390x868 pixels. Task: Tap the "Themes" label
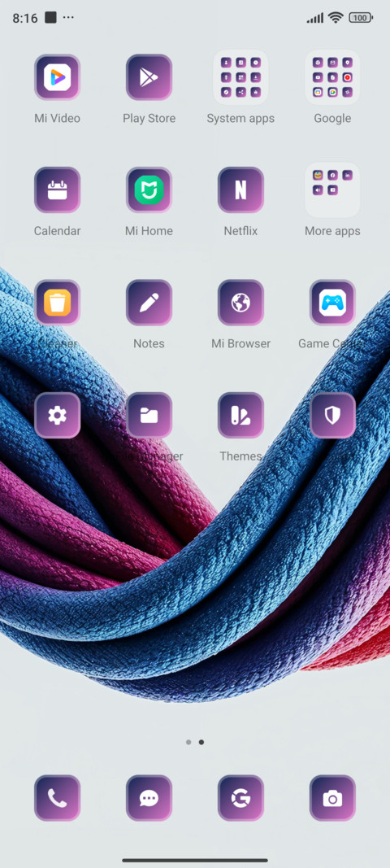[240, 456]
